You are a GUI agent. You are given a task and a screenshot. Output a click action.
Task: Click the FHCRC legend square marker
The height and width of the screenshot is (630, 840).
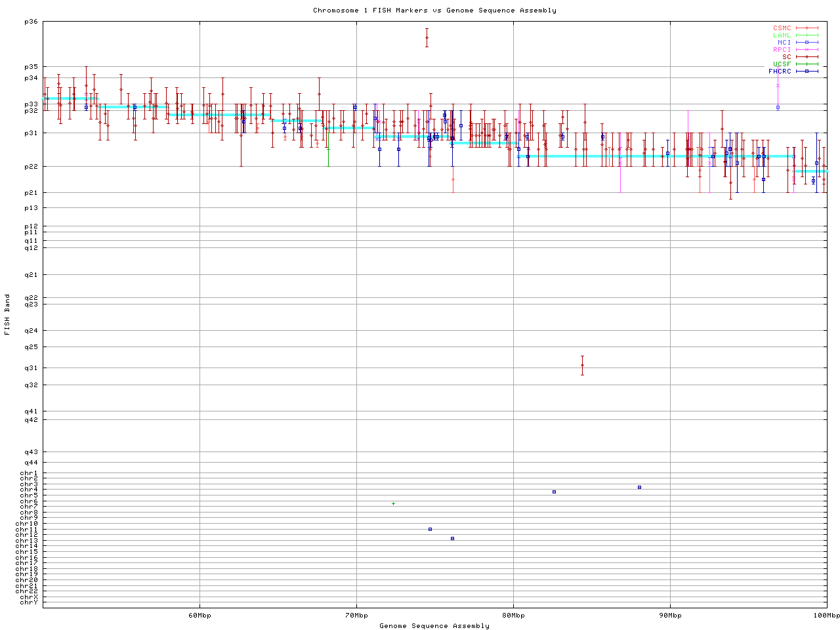click(807, 72)
